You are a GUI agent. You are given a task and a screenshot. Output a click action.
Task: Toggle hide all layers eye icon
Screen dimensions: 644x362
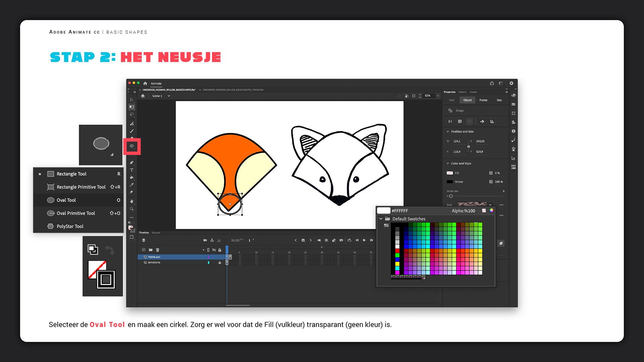click(x=214, y=250)
